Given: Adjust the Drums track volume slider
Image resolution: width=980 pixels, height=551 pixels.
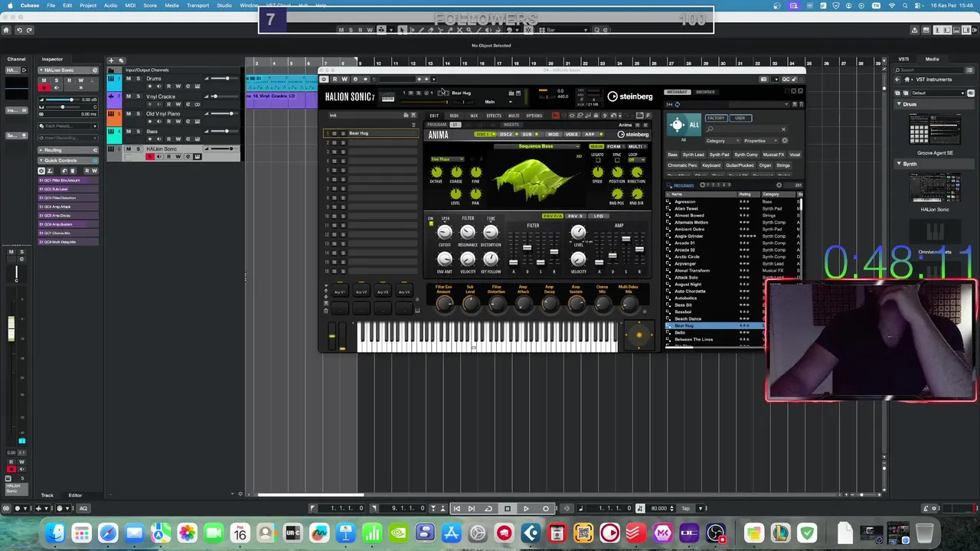Looking at the screenshot, I should pyautogui.click(x=224, y=78).
